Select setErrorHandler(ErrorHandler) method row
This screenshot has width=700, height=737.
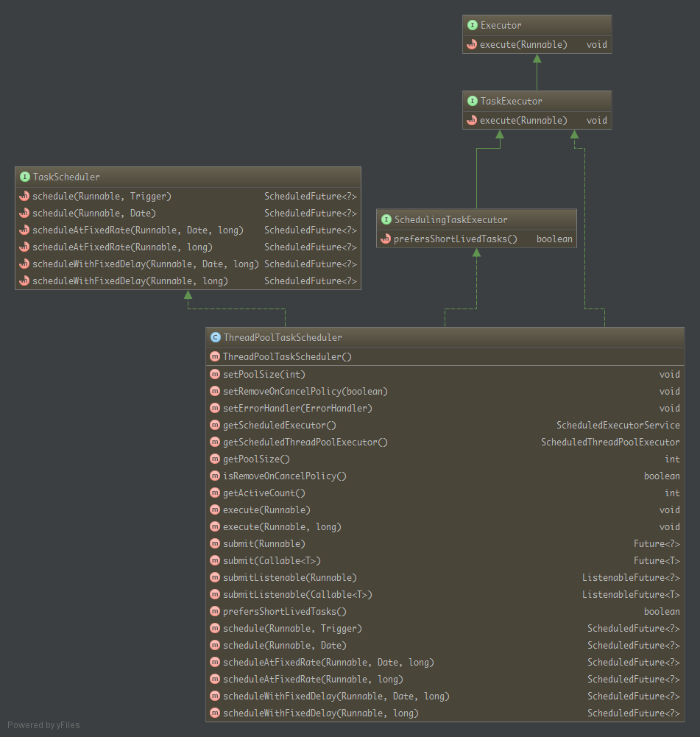pos(297,408)
